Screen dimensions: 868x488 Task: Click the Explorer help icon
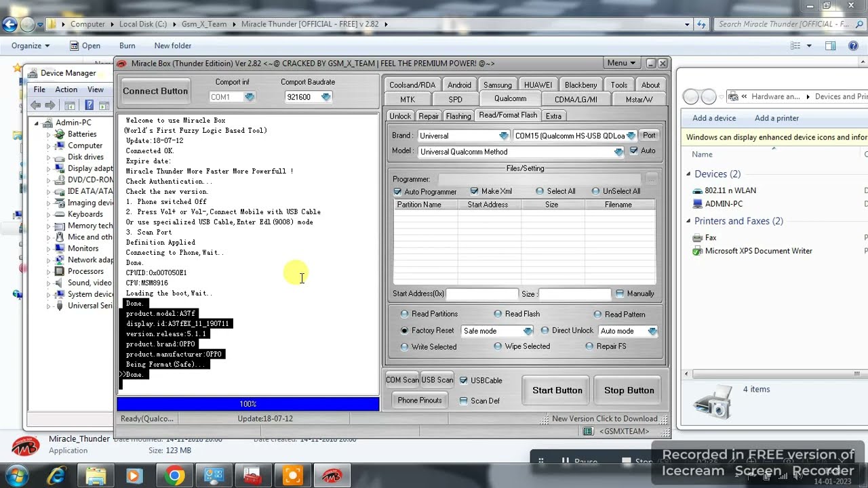tap(853, 46)
